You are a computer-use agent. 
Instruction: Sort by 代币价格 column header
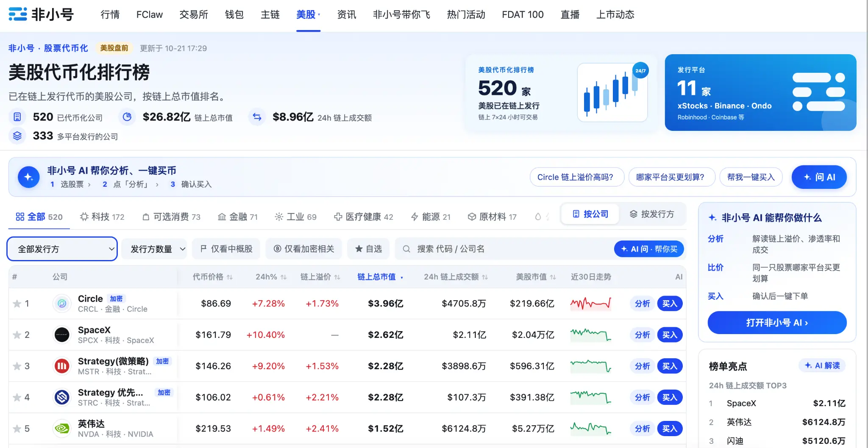click(x=213, y=277)
